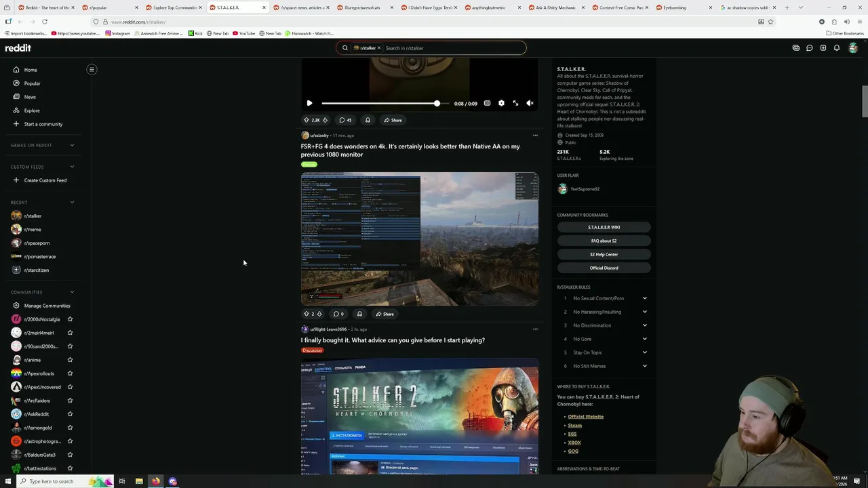Play the video in the top post
868x488 pixels.
click(x=309, y=103)
